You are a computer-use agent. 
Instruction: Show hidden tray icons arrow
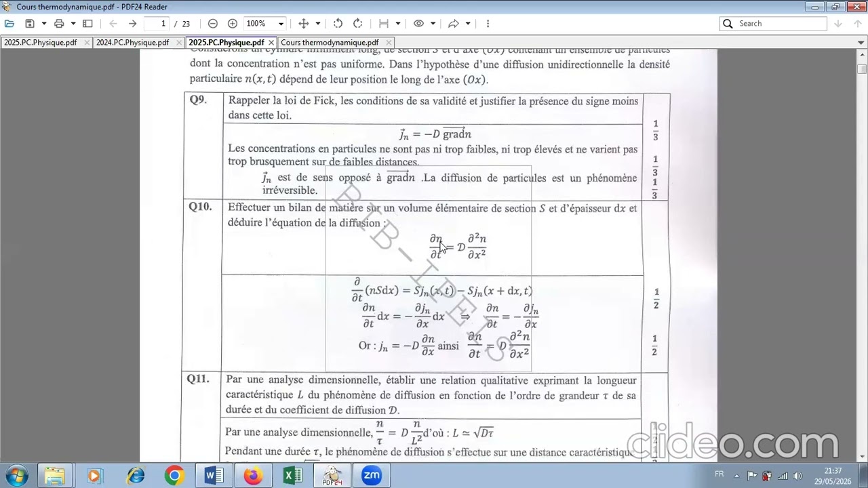click(737, 475)
